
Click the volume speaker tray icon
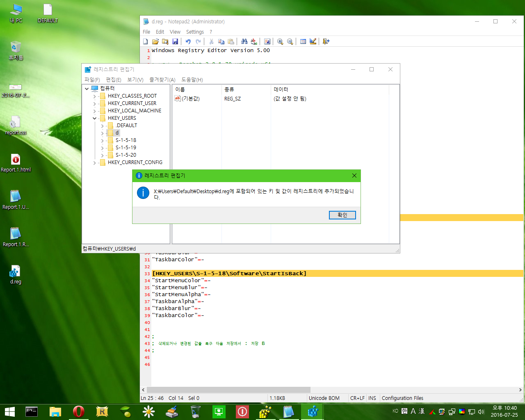click(x=481, y=411)
